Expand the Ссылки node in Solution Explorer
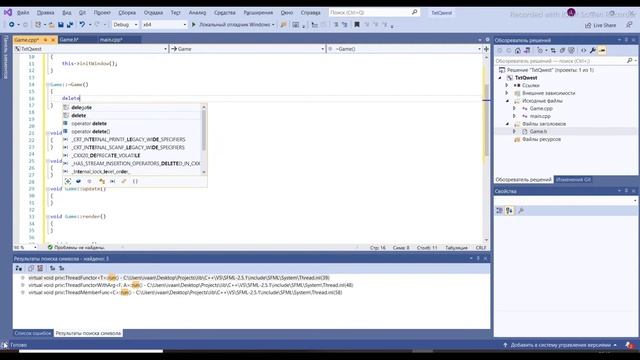 pos(507,85)
